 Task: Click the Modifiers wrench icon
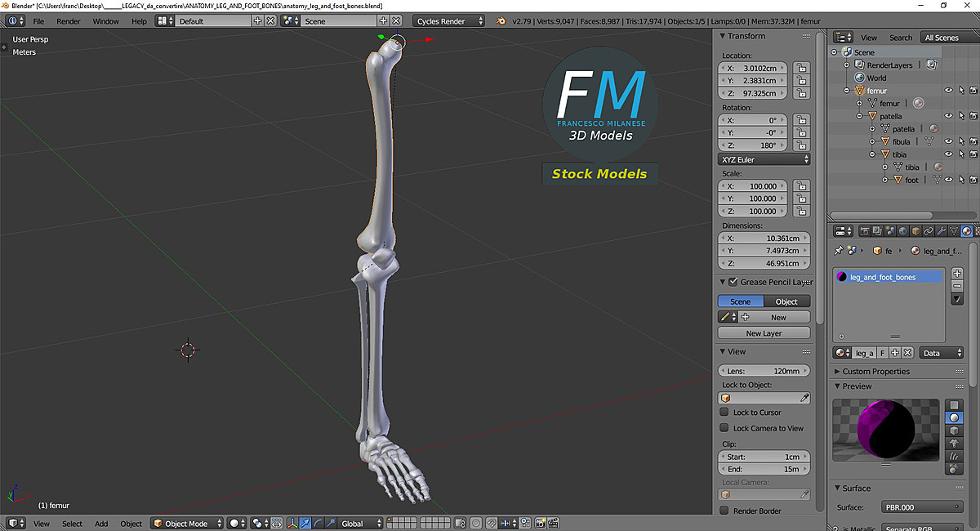click(940, 231)
